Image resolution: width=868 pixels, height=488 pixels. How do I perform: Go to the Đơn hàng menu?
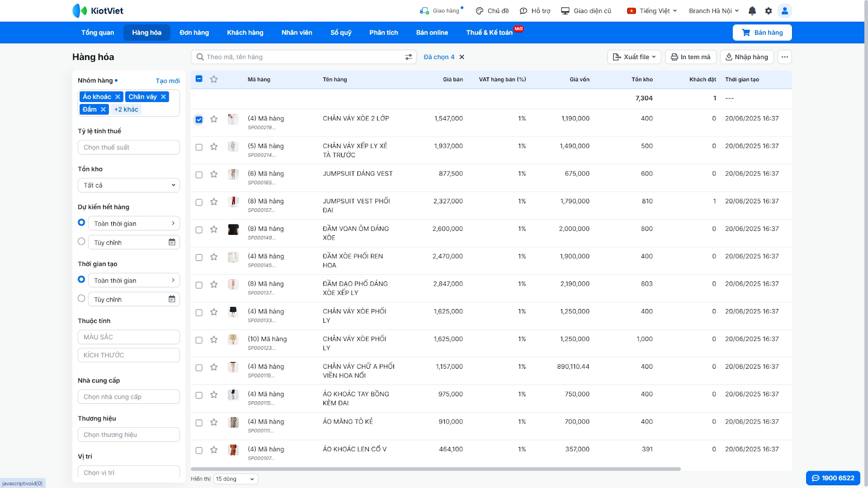tap(194, 33)
